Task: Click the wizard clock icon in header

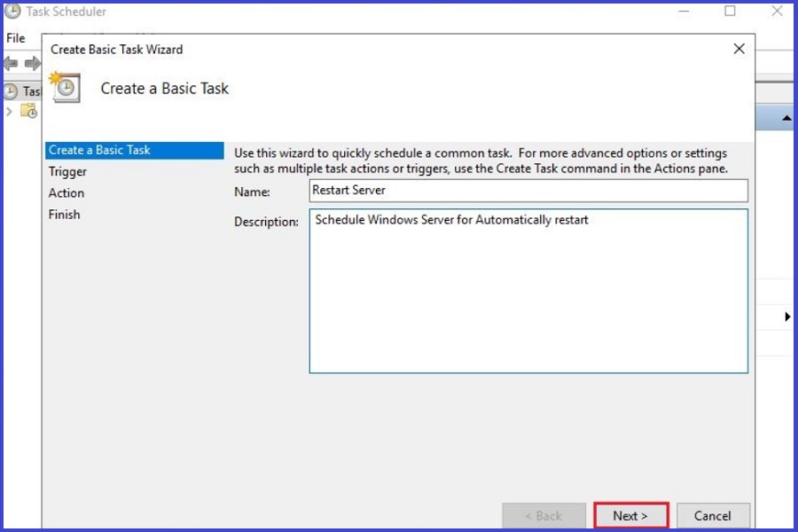Action: (66, 88)
